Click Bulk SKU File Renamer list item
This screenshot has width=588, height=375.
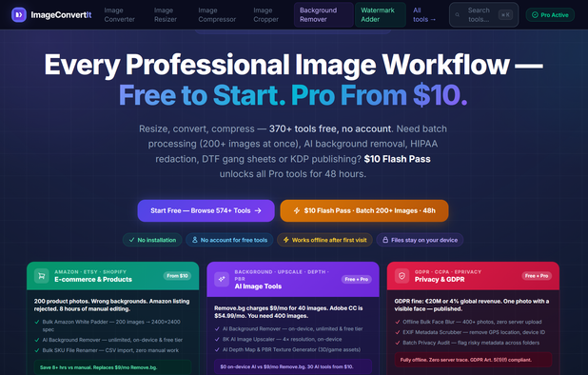pos(110,350)
